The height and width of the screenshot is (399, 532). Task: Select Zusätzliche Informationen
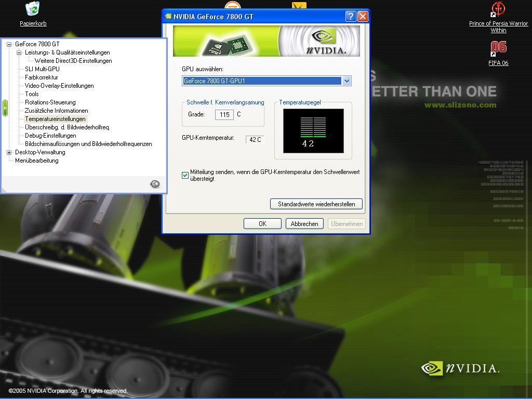pos(56,111)
